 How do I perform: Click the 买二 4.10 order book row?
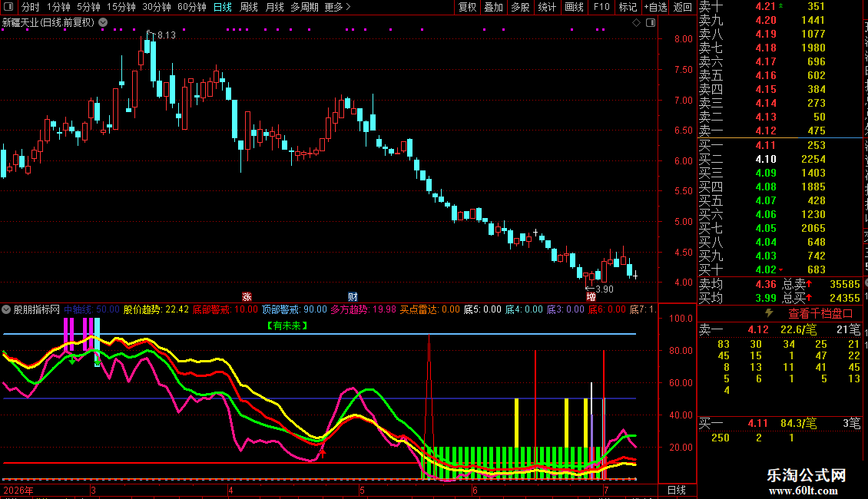(x=780, y=160)
